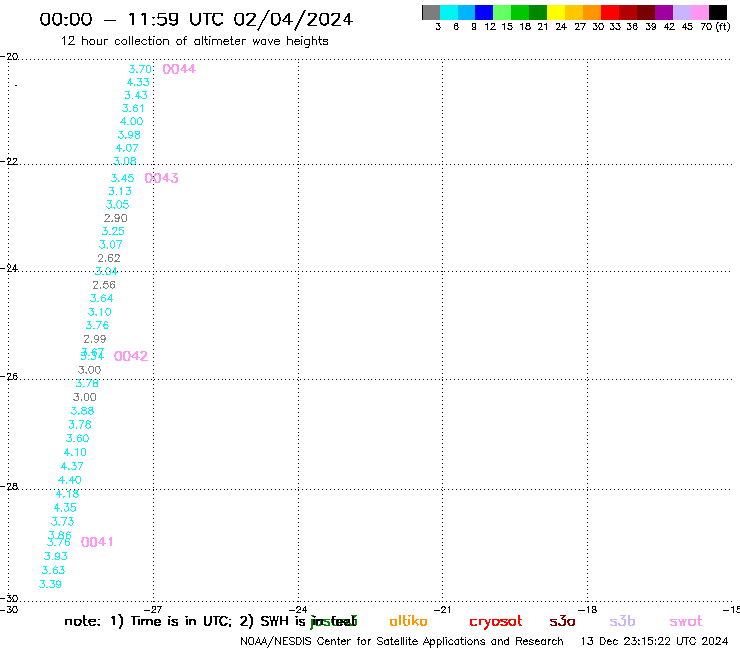
Task: Select the 3.64 reading
Action: pyautogui.click(x=101, y=299)
